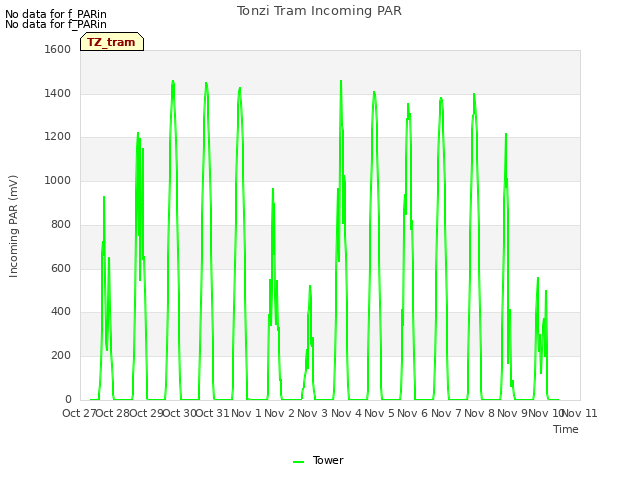The image size is (640, 480).
Task: Click the 800 y-axis tick label
Action: [x=61, y=224]
